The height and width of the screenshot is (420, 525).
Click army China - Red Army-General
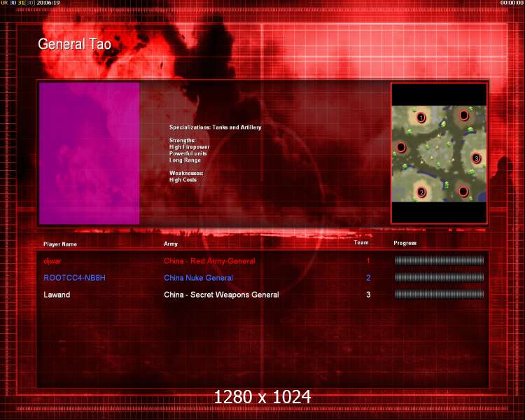[209, 261]
